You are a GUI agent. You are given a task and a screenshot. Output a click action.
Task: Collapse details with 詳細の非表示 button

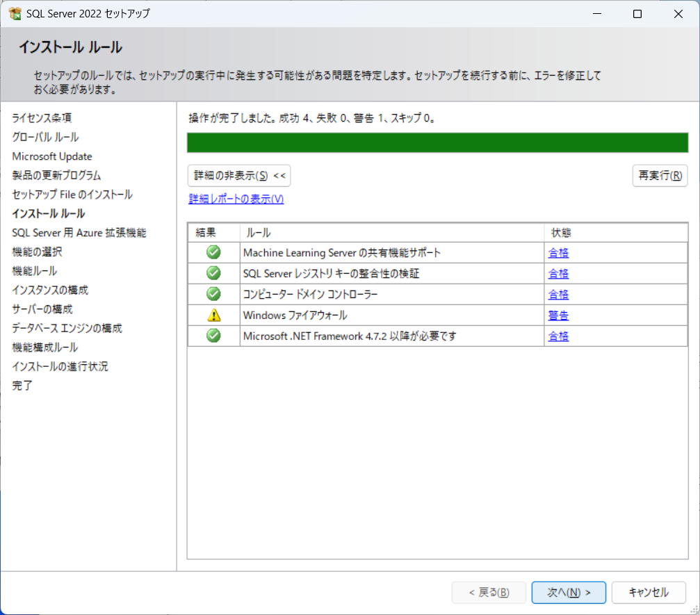239,176
